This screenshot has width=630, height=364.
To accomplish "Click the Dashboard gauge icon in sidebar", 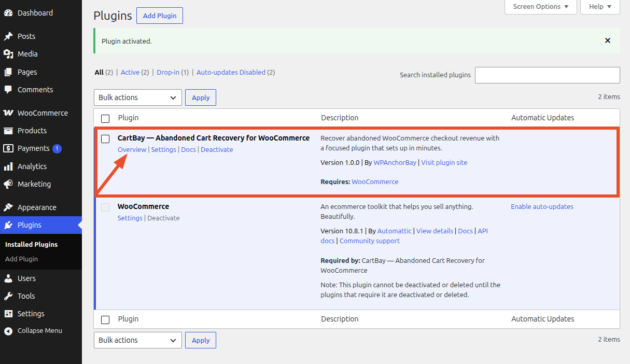I will 8,13.
